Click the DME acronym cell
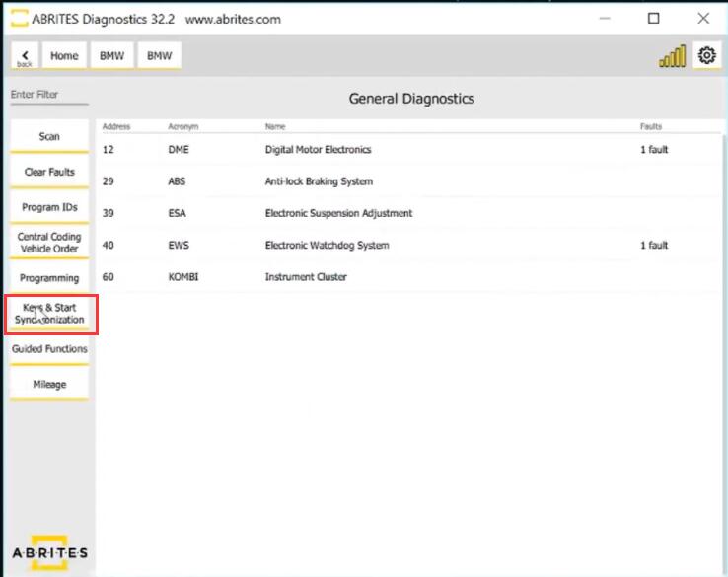Screen dimensions: 728x577 179,150
